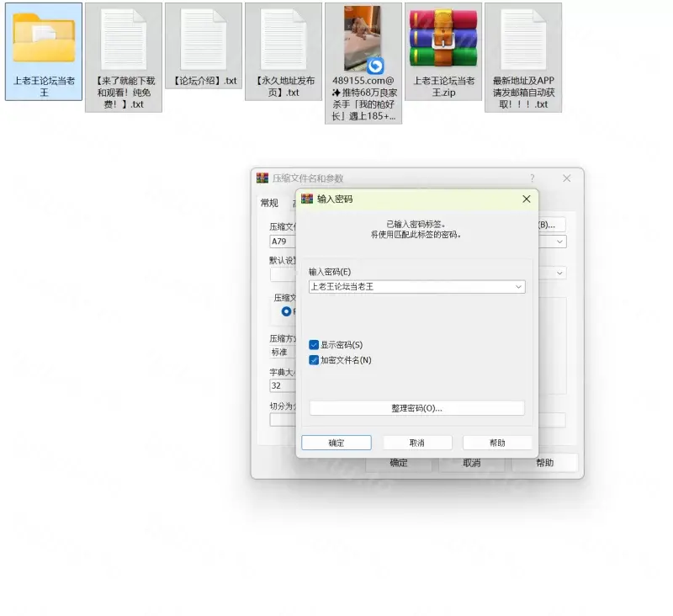Open 整理密码(O)... button

pos(416,408)
